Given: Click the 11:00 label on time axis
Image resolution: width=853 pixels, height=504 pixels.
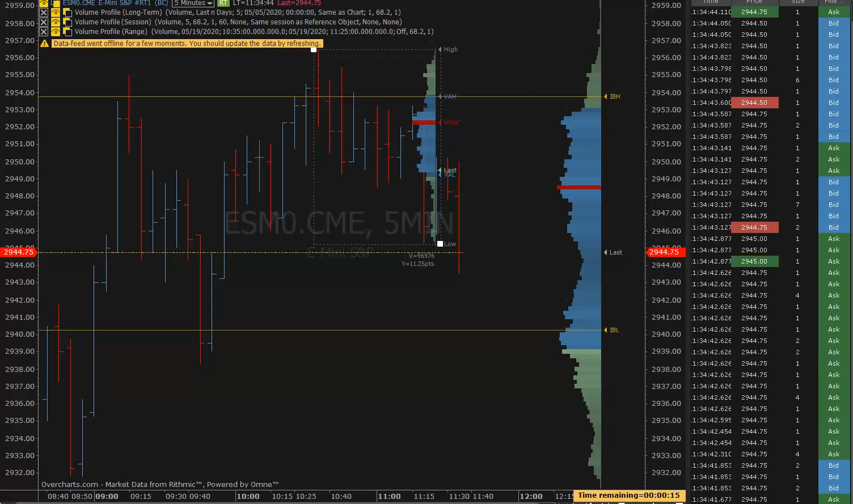Looking at the screenshot, I should (x=389, y=497).
